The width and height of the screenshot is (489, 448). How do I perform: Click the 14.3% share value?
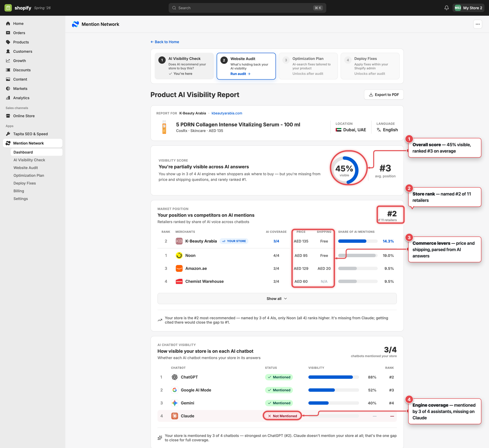[x=388, y=241]
